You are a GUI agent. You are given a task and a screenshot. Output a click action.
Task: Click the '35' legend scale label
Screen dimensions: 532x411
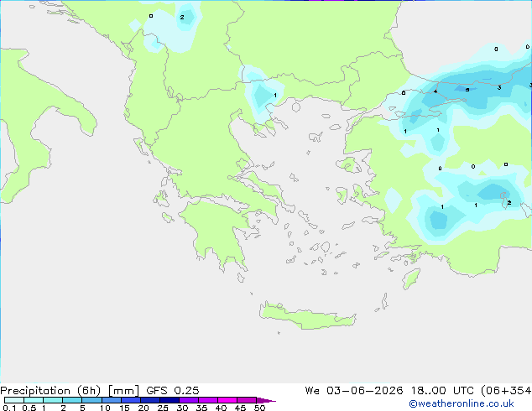click(x=201, y=408)
